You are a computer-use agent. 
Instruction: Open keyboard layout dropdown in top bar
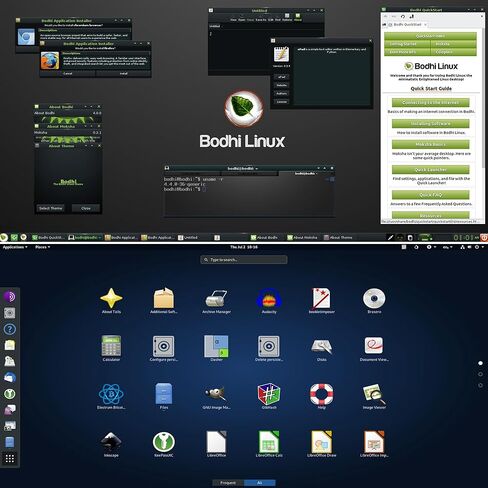pyautogui.click(x=447, y=247)
